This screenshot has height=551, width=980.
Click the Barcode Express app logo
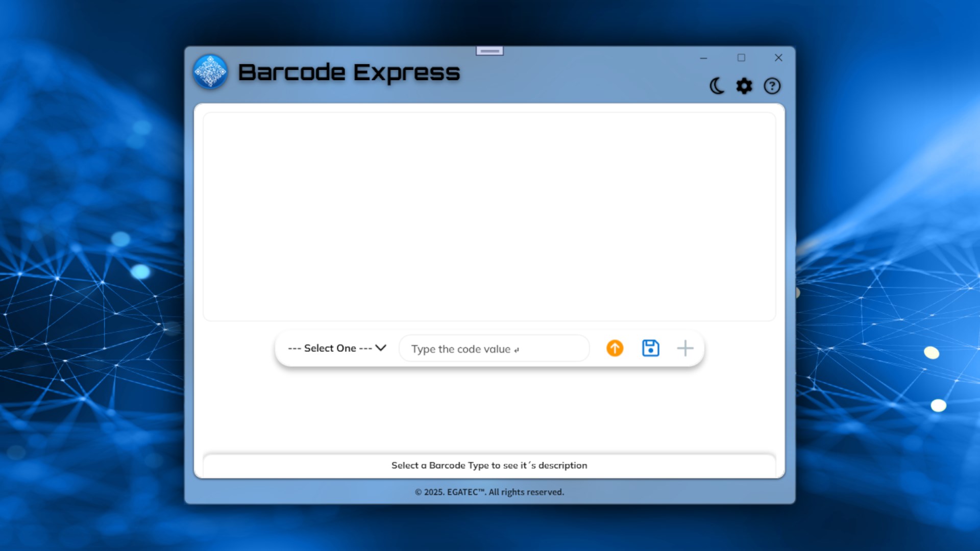coord(210,72)
